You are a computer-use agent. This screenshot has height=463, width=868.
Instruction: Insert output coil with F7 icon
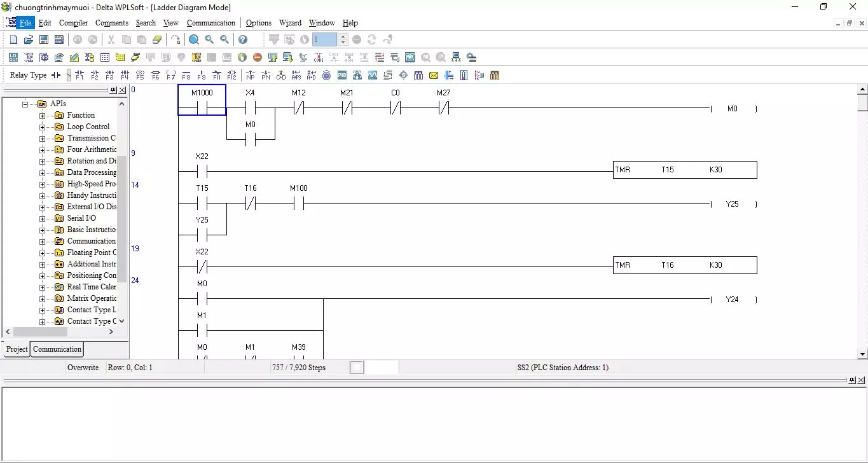pyautogui.click(x=170, y=75)
